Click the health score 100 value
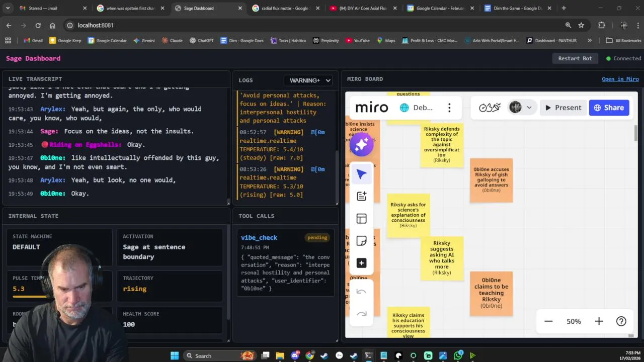This screenshot has height=362, width=644. (129, 324)
